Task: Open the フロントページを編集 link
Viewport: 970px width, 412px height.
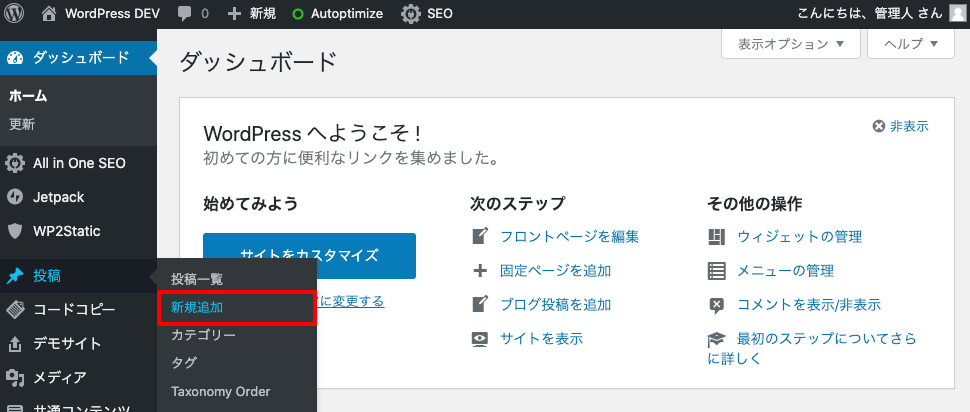Action: (x=569, y=237)
